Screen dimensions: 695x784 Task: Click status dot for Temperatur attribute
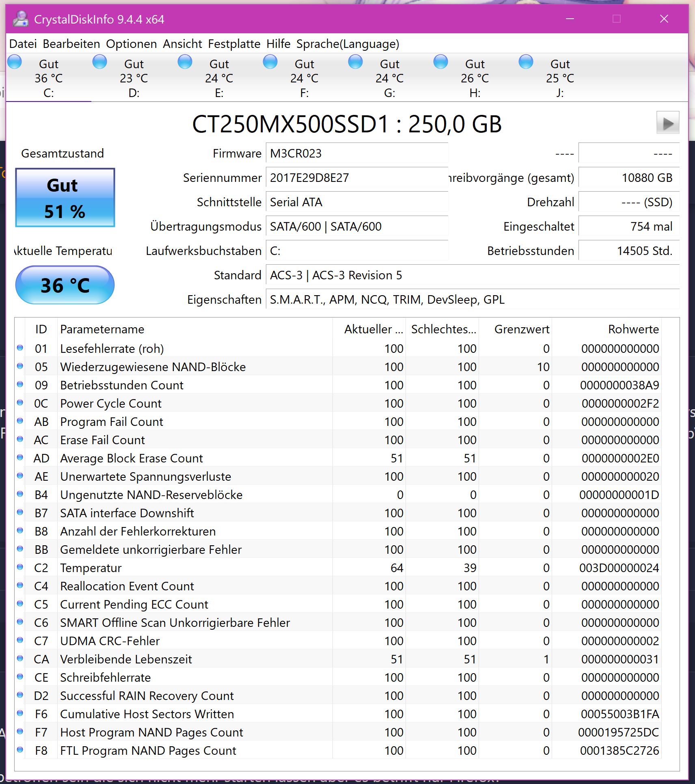(20, 567)
